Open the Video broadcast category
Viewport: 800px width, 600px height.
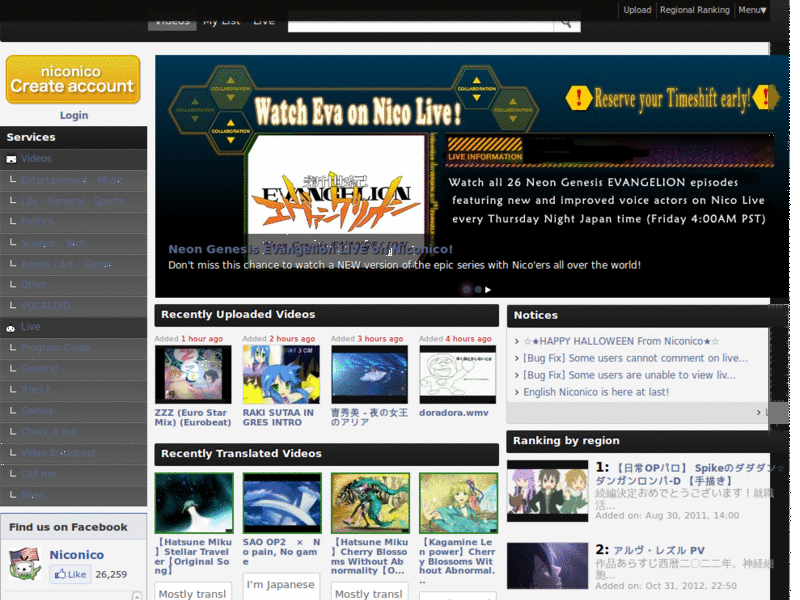coord(58,453)
